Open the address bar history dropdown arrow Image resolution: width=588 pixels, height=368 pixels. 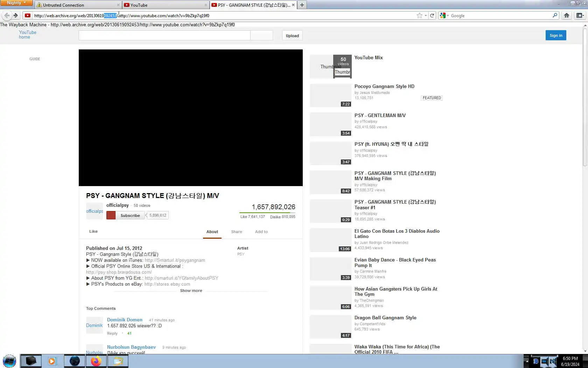click(x=426, y=15)
